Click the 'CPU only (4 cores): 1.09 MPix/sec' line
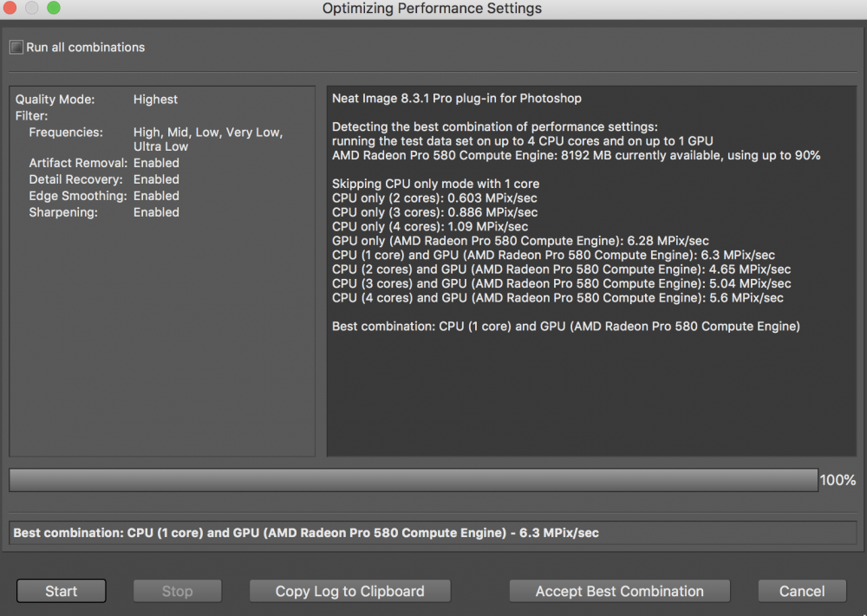 coord(430,226)
